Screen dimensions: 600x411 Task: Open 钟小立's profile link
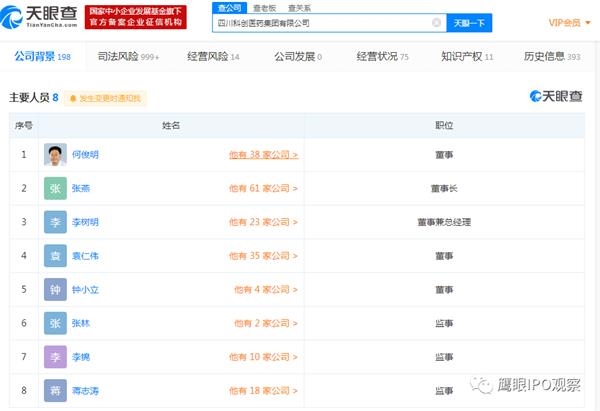tap(85, 289)
